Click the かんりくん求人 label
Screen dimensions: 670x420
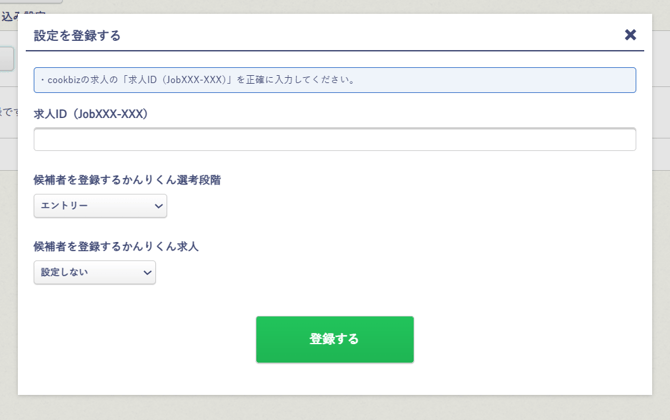pos(116,246)
